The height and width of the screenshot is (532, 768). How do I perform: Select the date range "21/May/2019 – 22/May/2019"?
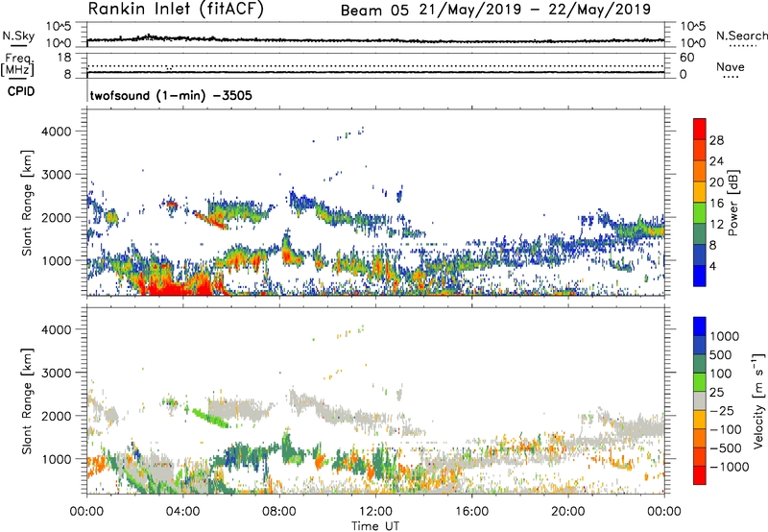point(535,10)
